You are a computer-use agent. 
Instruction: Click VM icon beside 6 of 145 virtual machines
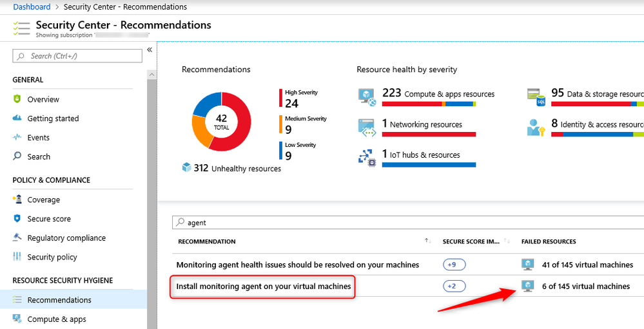click(527, 286)
